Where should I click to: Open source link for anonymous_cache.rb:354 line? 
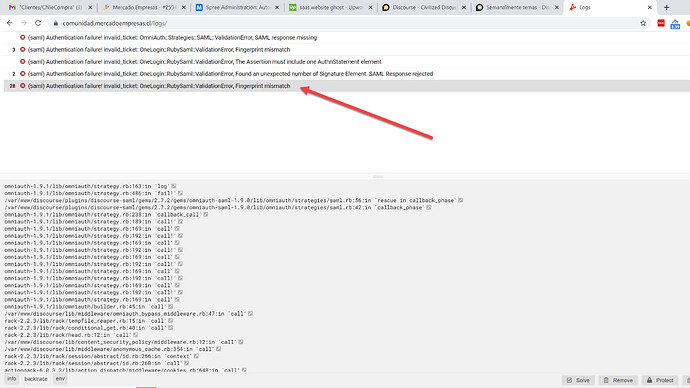[219, 349]
